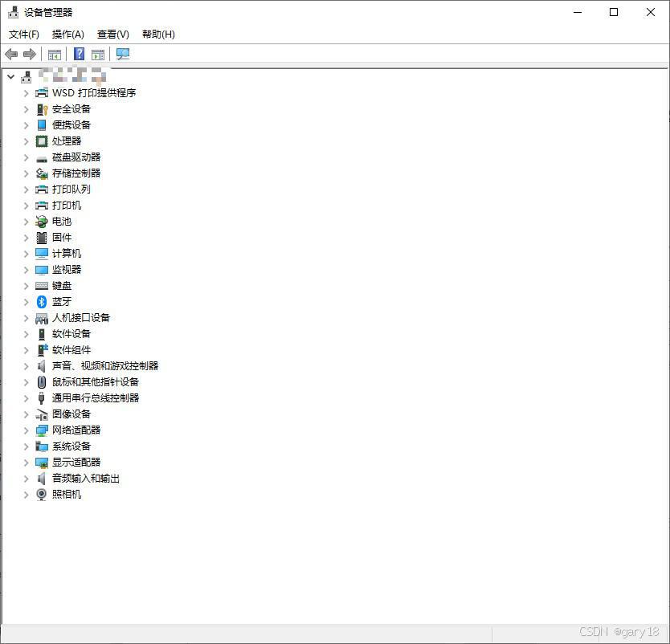
Task: Expand the 网络适配器 node
Action: [26, 430]
